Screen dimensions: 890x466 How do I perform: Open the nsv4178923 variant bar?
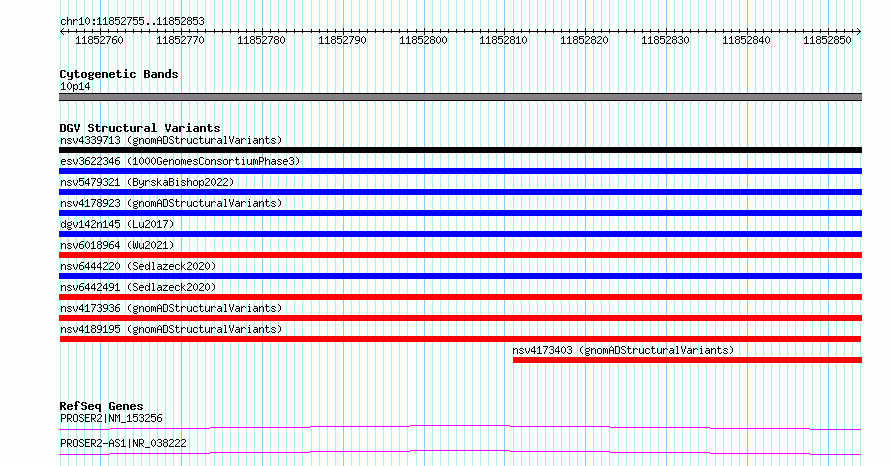pyautogui.click(x=460, y=213)
